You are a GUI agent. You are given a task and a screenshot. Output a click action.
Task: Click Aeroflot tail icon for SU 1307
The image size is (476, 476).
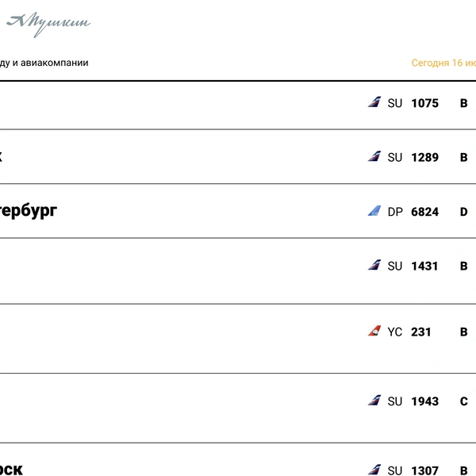click(374, 470)
